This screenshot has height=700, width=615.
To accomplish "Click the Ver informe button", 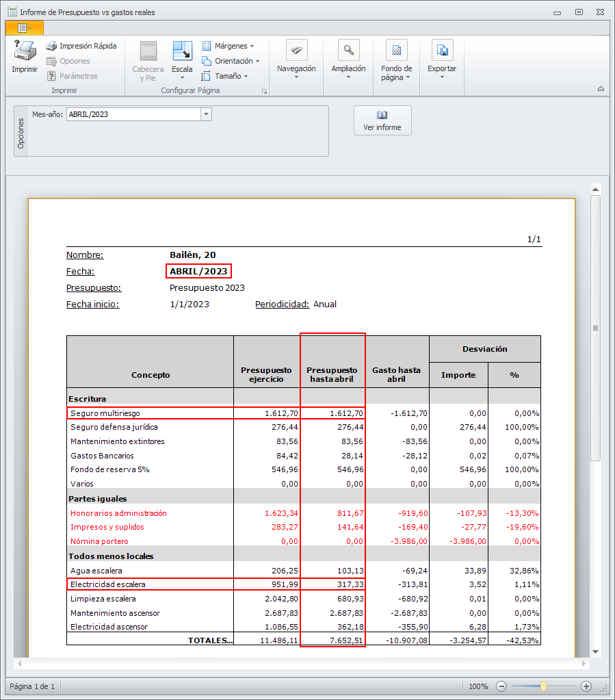I will 382,120.
